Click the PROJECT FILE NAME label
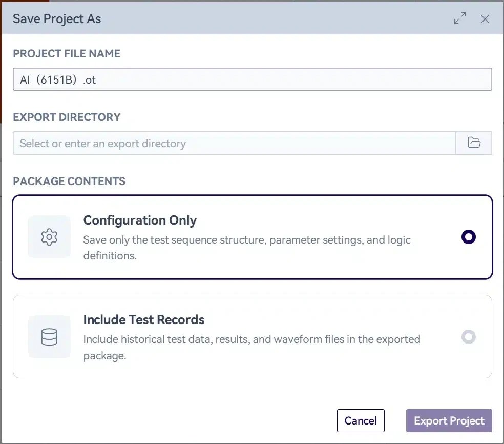 click(67, 53)
